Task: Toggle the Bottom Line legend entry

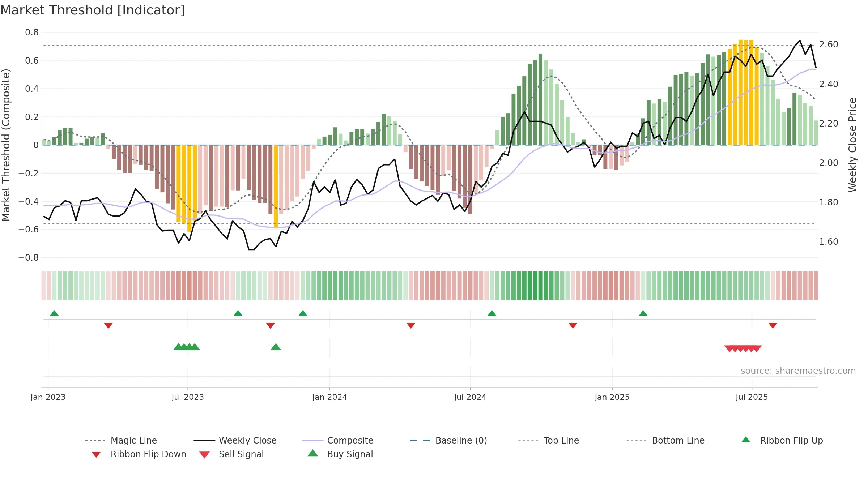Action: point(666,440)
